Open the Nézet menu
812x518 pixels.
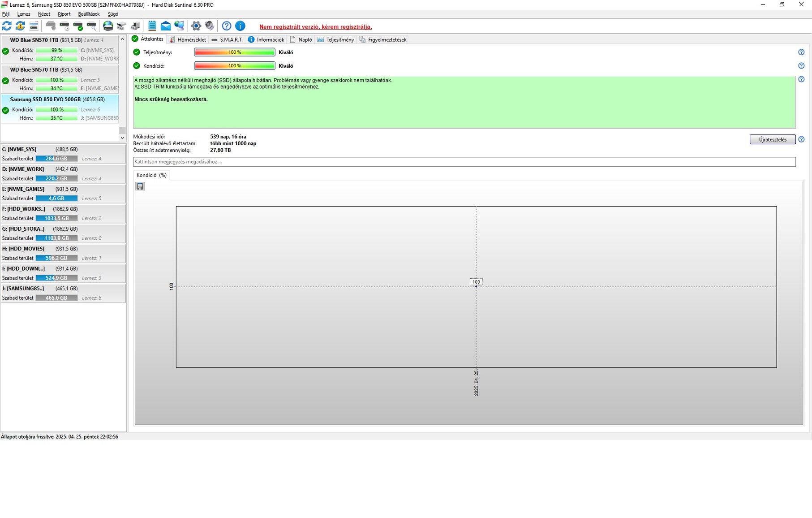coord(44,14)
